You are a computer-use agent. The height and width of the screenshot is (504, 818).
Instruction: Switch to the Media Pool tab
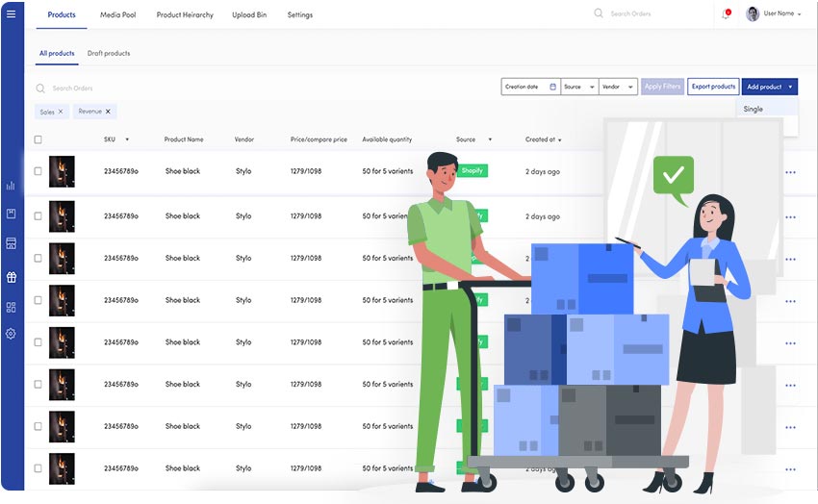coord(118,15)
